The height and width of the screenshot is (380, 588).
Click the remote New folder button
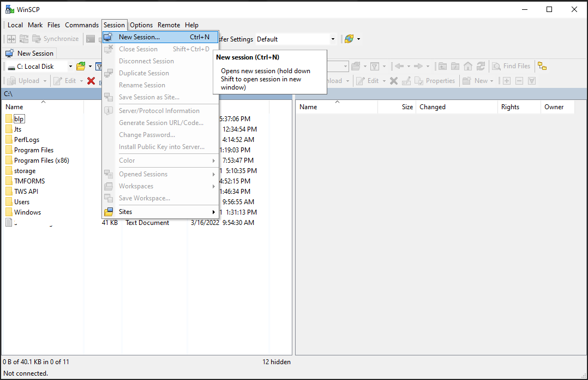click(475, 81)
